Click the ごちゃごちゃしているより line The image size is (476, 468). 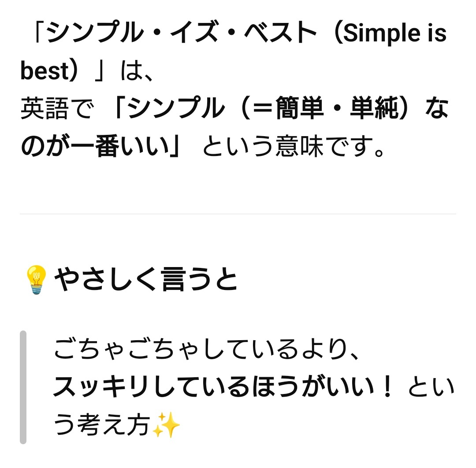coord(207,350)
